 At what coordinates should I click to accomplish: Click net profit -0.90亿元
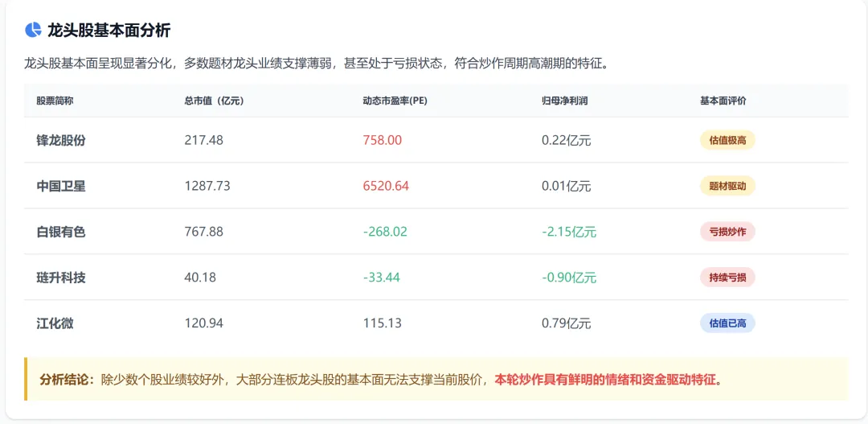click(569, 278)
